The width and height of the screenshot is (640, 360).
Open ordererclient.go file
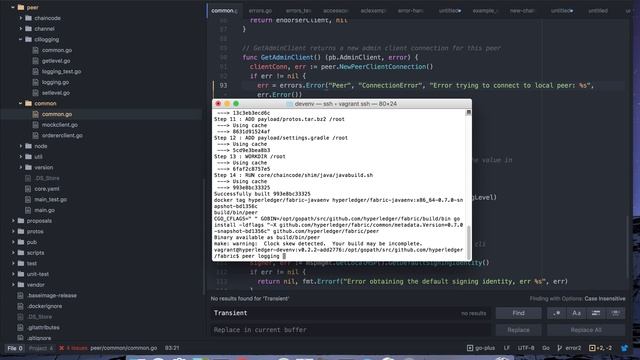coord(62,135)
